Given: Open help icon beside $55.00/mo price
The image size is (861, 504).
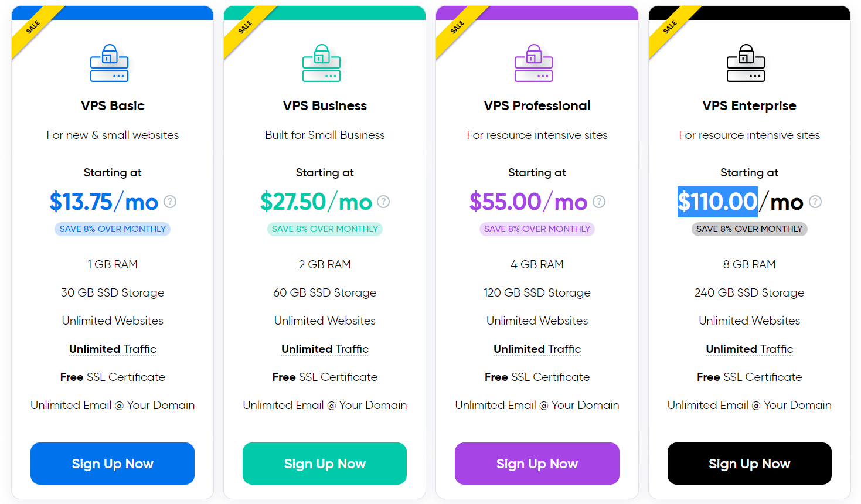Looking at the screenshot, I should (599, 202).
